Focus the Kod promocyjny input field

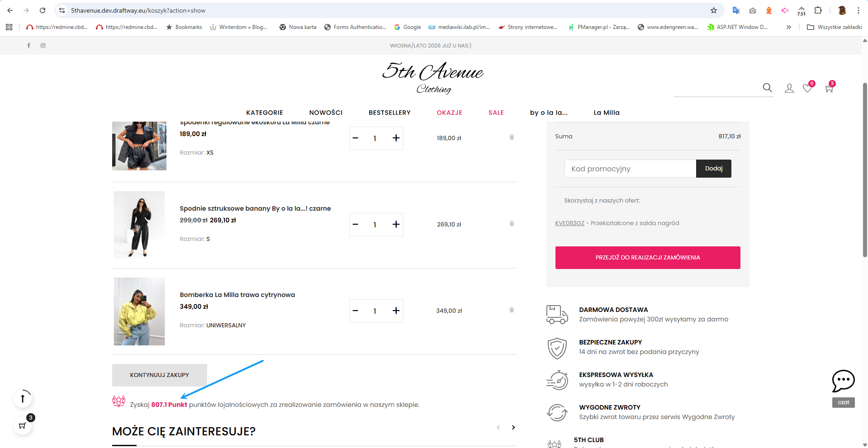pyautogui.click(x=630, y=169)
